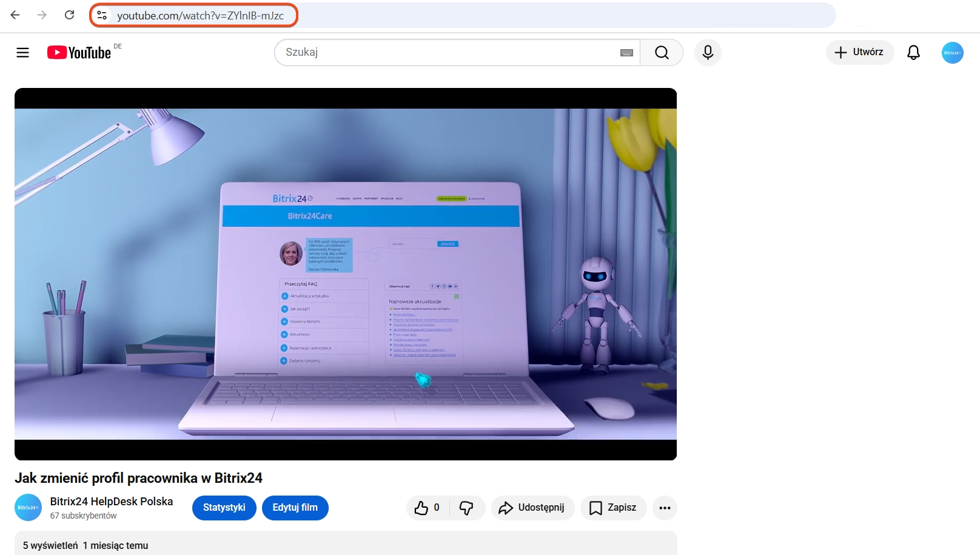Click the YouTube logo

79,53
